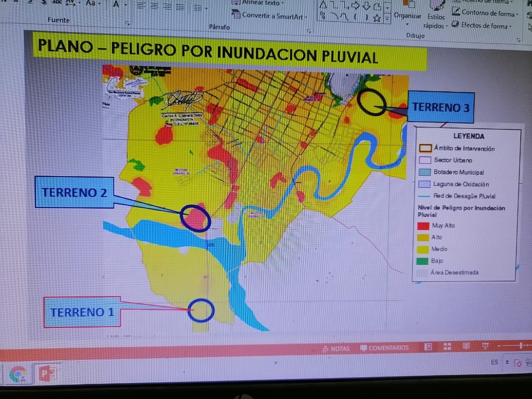
Task: Switch to Normal view in status bar
Action: (428, 347)
